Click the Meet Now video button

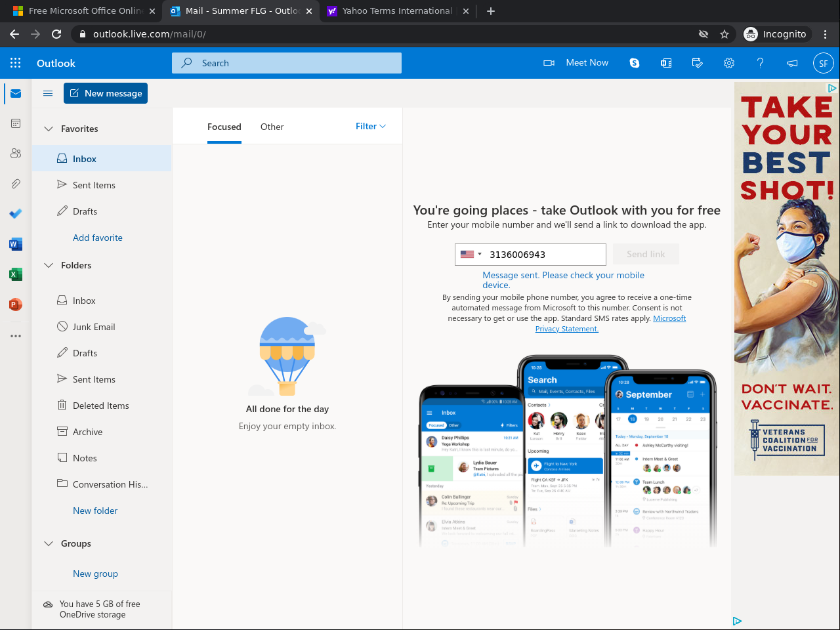[x=576, y=63]
